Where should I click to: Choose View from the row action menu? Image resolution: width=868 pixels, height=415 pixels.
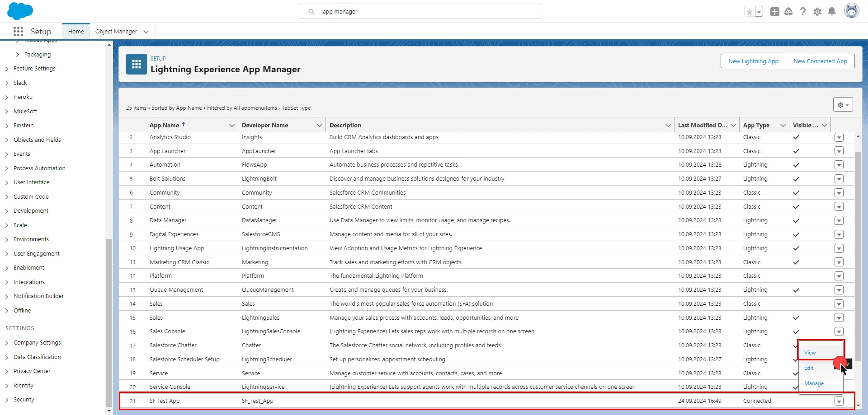click(x=810, y=353)
